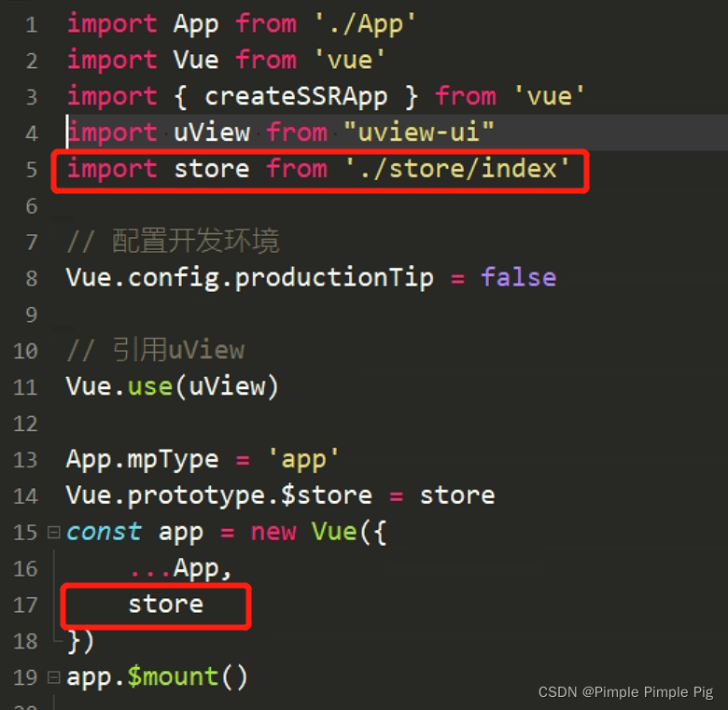Select line number 5 in gutter
728x710 pixels.
tap(32, 170)
